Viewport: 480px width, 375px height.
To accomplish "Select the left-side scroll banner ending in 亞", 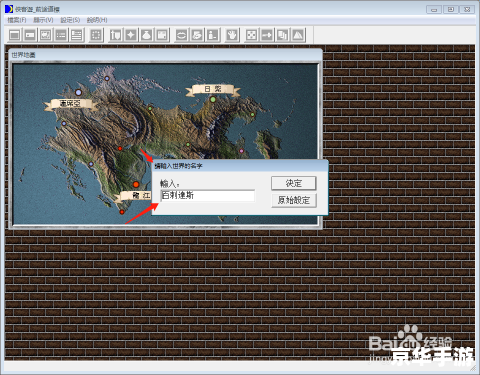I will (70, 104).
